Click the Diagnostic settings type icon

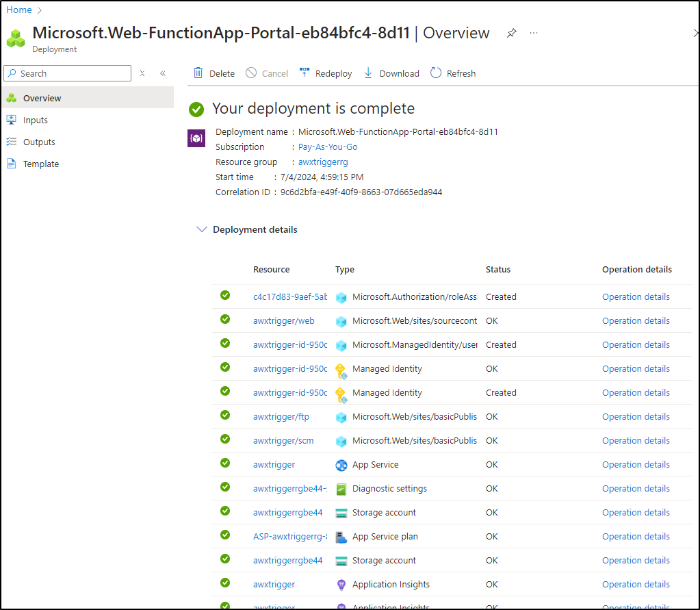tap(341, 490)
